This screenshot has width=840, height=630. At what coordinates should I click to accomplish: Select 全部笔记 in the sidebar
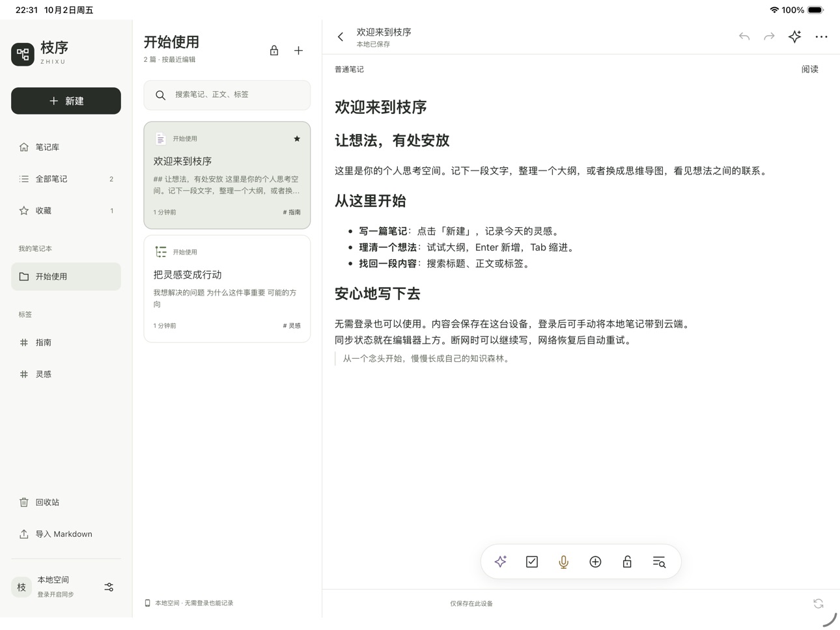coord(66,179)
